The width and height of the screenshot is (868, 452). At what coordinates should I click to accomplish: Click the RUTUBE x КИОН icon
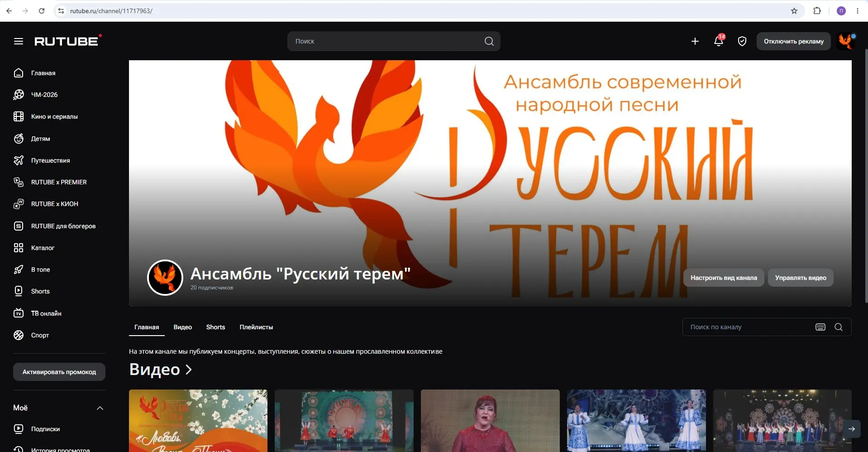[x=19, y=204]
